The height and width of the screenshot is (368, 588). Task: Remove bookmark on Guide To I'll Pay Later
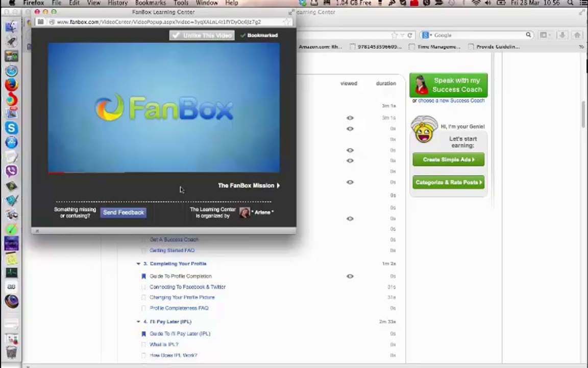tap(143, 334)
